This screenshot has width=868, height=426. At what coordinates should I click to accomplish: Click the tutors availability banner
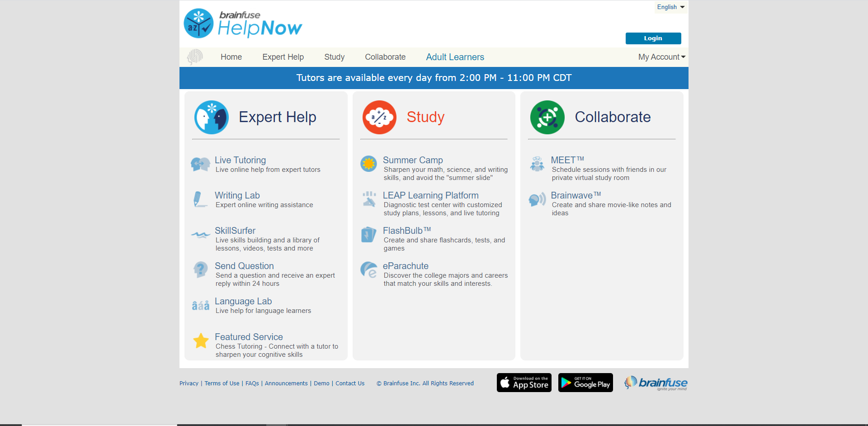tap(434, 78)
